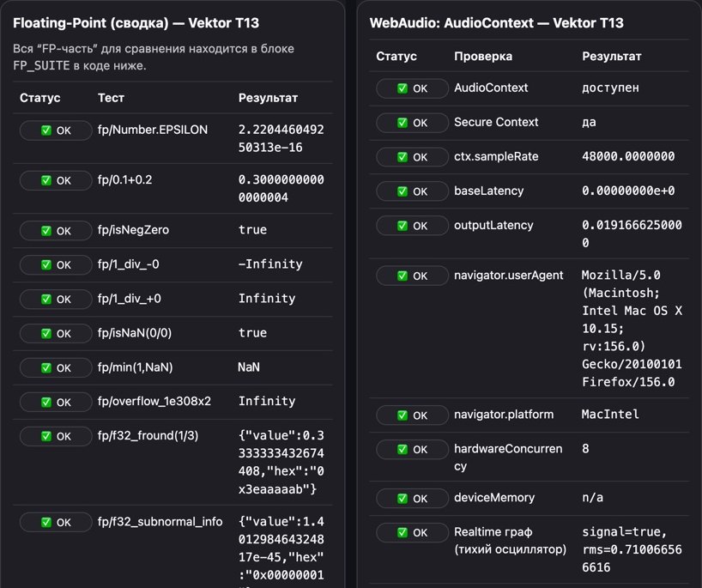Click the OK checkmark badge for fp/Number.EPSILON
Screen dimensions: 702x588
point(56,130)
